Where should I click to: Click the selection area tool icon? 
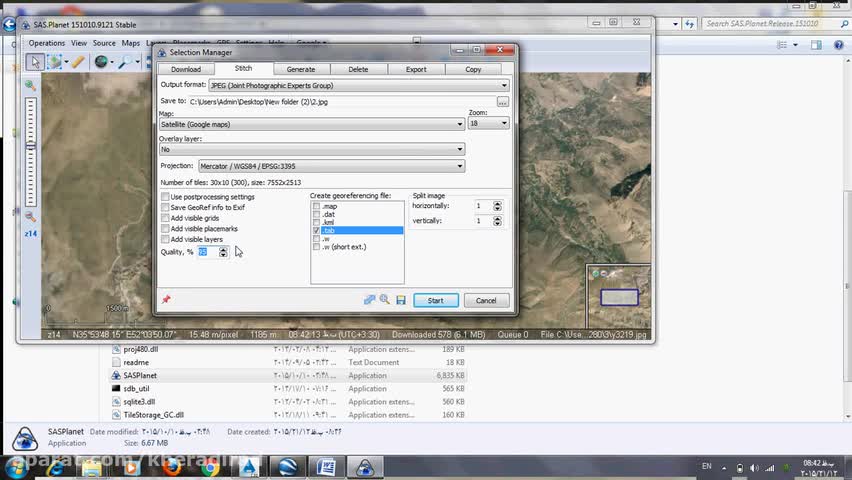[54, 61]
